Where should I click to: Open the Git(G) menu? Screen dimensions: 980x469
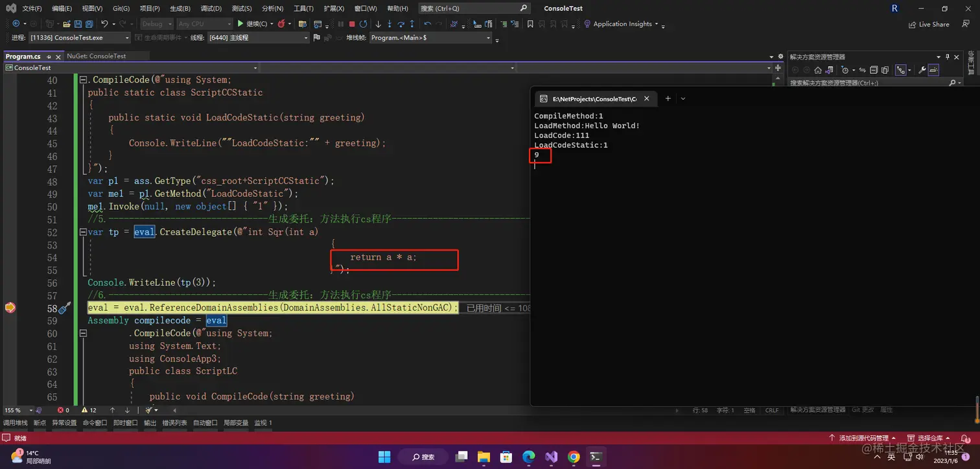(121, 8)
